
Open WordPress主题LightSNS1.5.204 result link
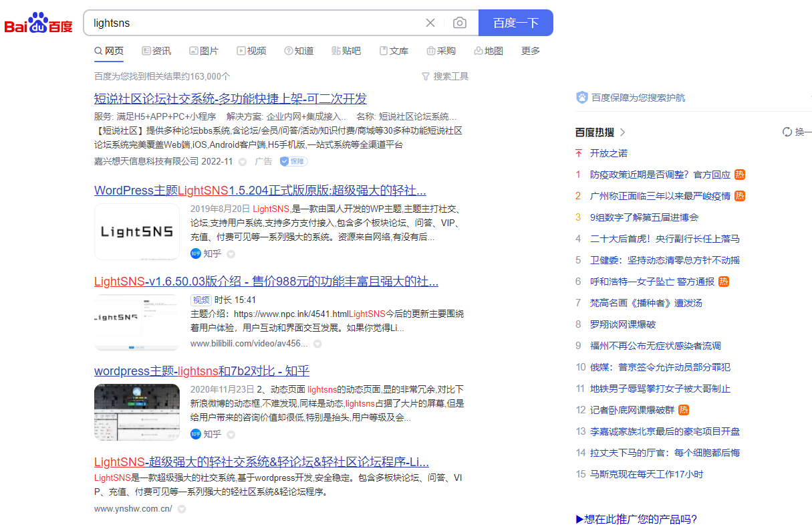(260, 191)
